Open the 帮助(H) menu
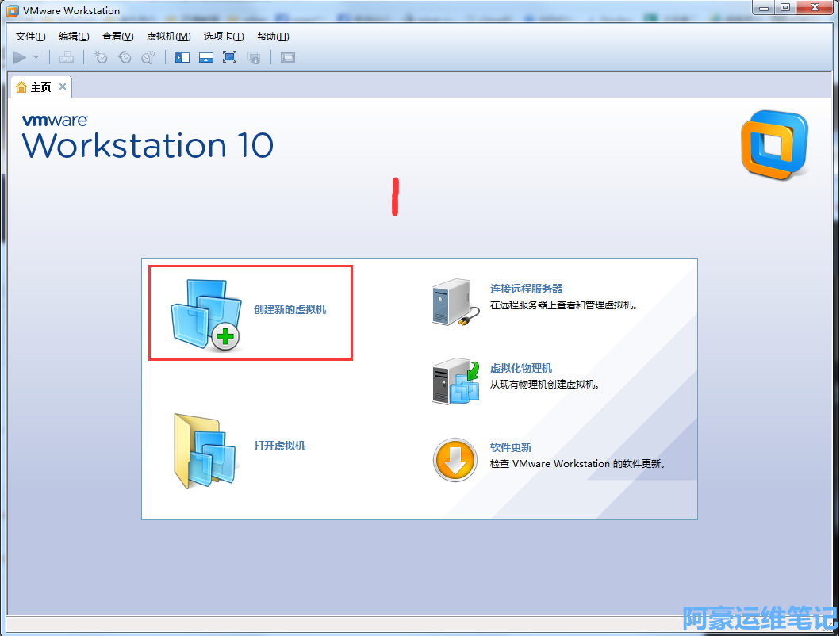 [x=273, y=36]
